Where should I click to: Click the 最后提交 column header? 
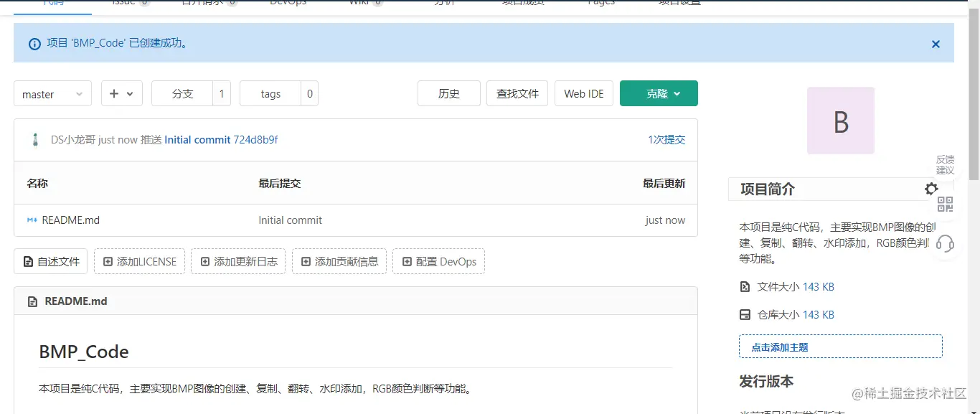(x=280, y=184)
